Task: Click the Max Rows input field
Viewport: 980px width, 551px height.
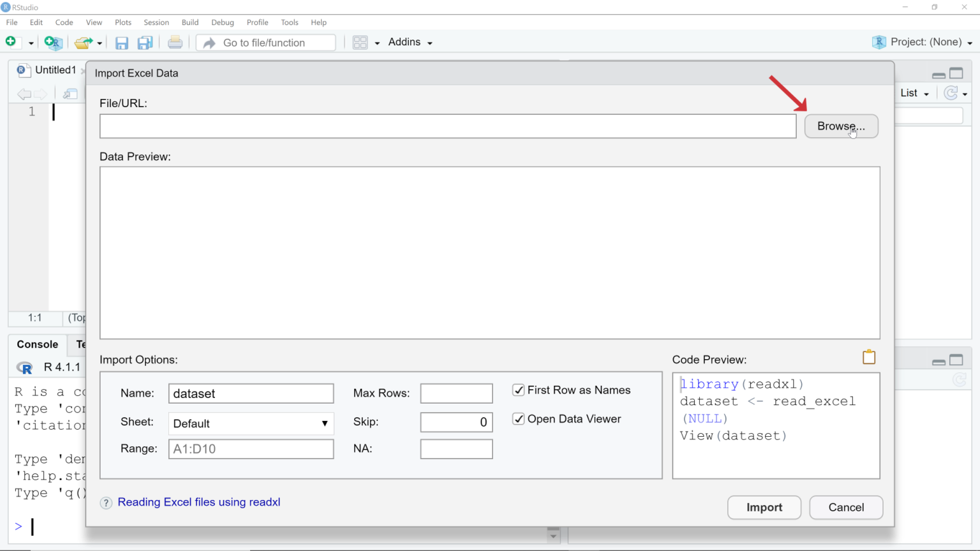Action: click(x=456, y=393)
